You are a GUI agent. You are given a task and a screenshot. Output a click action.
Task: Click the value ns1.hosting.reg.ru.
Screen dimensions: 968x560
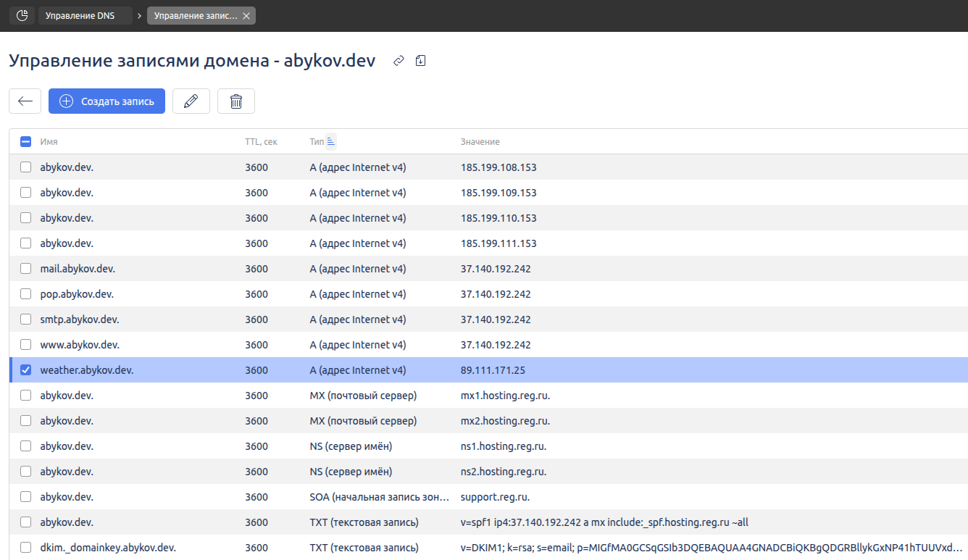point(504,446)
